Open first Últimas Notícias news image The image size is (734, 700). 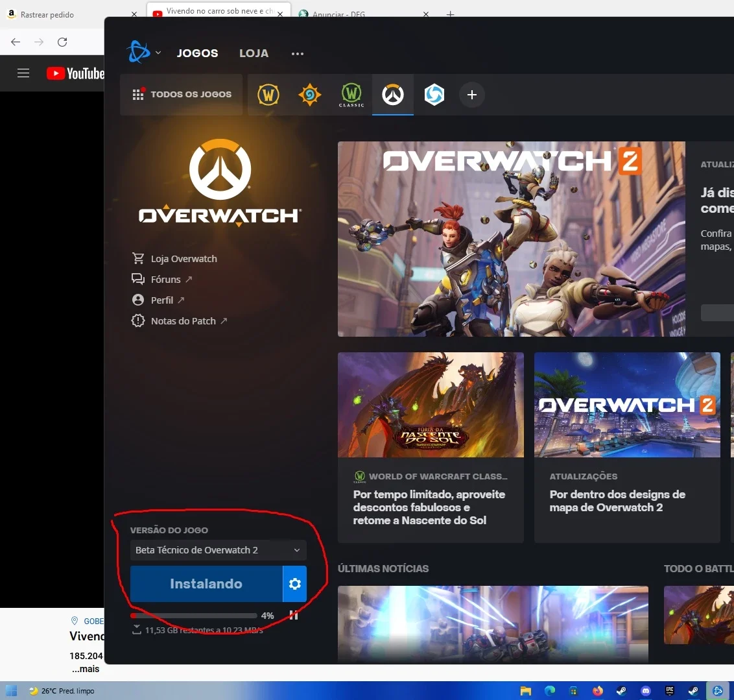(x=493, y=623)
